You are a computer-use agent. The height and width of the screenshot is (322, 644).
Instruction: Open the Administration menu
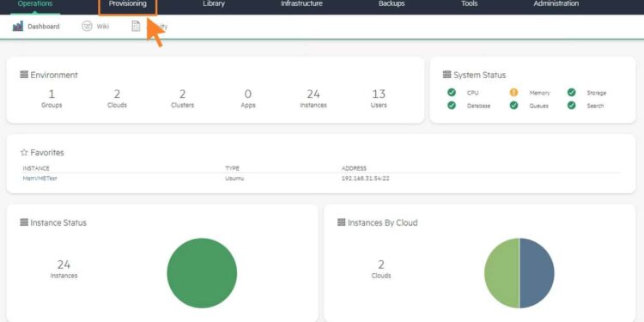556,3
